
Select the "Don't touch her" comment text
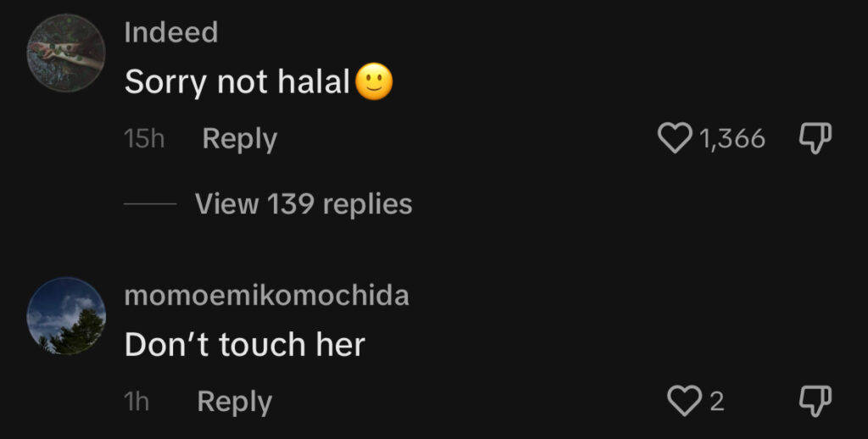[245, 345]
